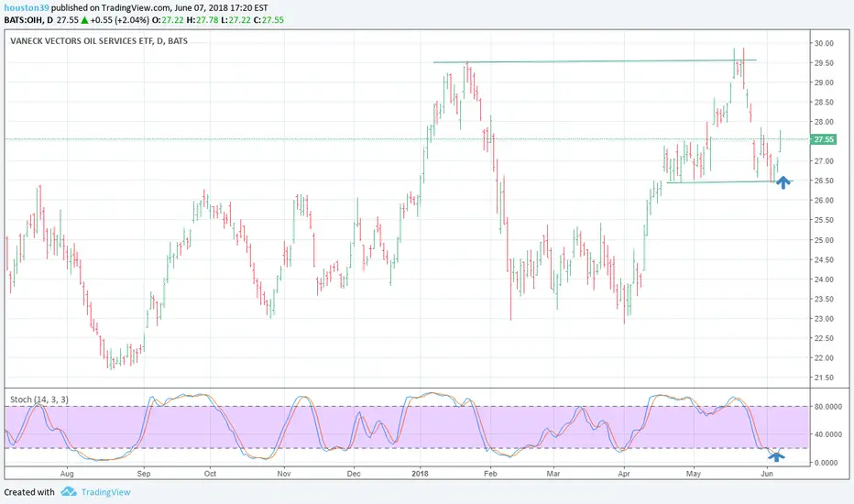Click the Feb label on time axis
Image resolution: width=854 pixels, height=504 pixels.
pos(491,474)
